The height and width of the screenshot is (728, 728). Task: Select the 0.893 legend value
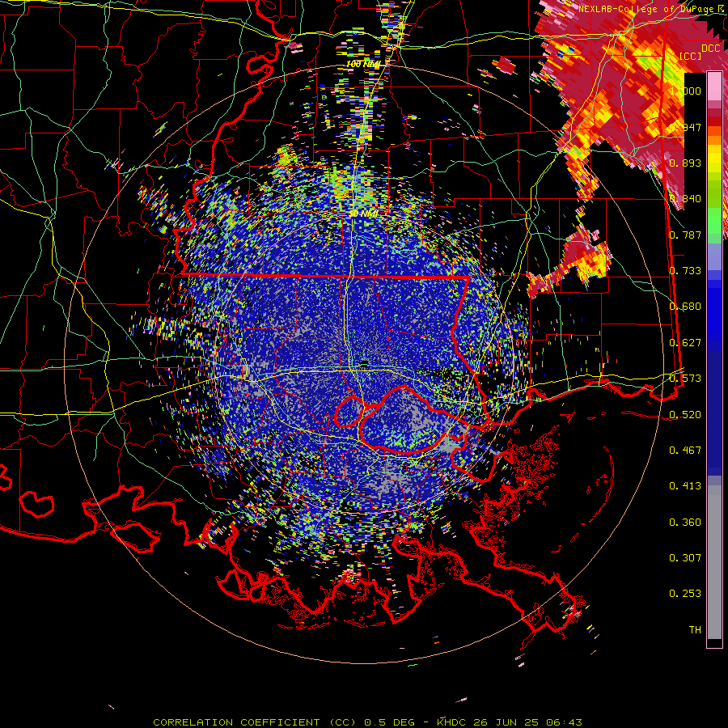(685, 163)
